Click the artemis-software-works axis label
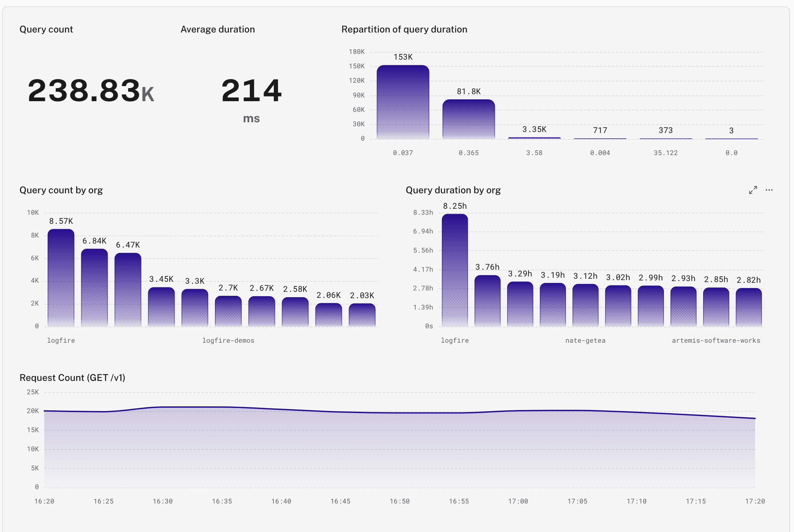This screenshot has height=532, width=794. pyautogui.click(x=716, y=340)
